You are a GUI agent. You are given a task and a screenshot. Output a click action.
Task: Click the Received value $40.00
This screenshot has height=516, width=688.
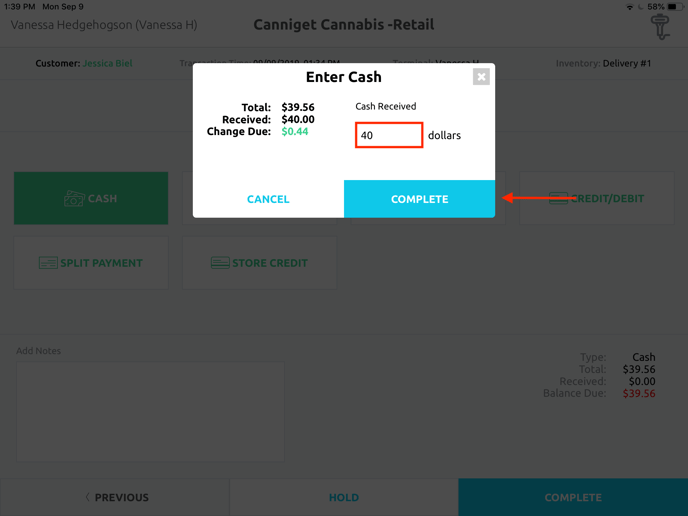tap(298, 119)
